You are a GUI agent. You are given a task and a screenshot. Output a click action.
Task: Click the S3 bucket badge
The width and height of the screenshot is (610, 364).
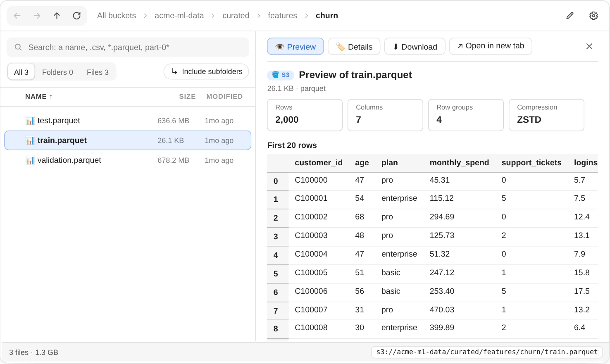click(281, 75)
